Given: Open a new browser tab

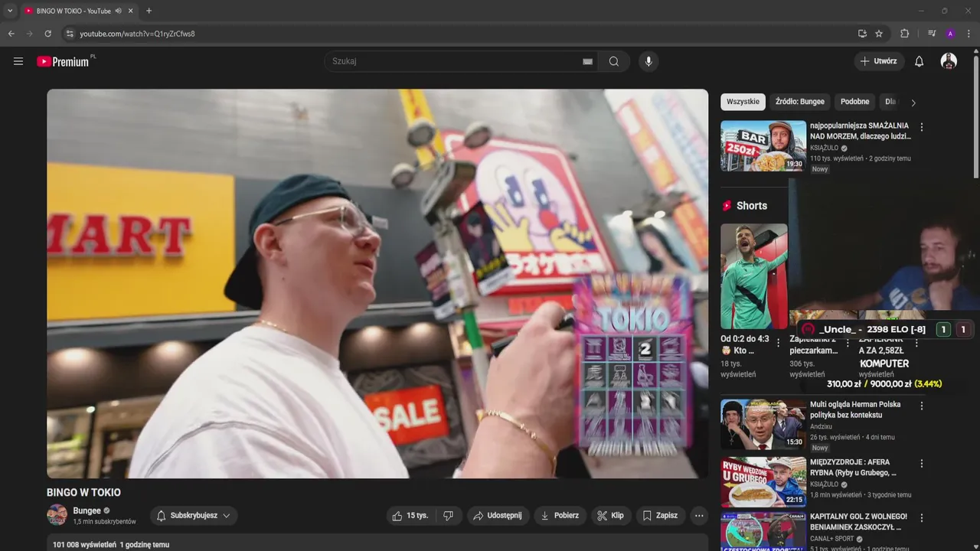Looking at the screenshot, I should (x=149, y=11).
